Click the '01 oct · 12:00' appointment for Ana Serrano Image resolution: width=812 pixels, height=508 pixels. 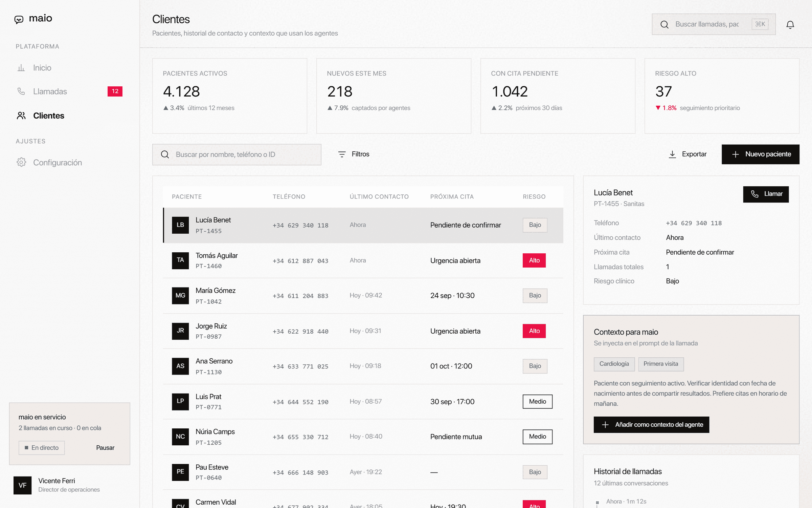451,366
